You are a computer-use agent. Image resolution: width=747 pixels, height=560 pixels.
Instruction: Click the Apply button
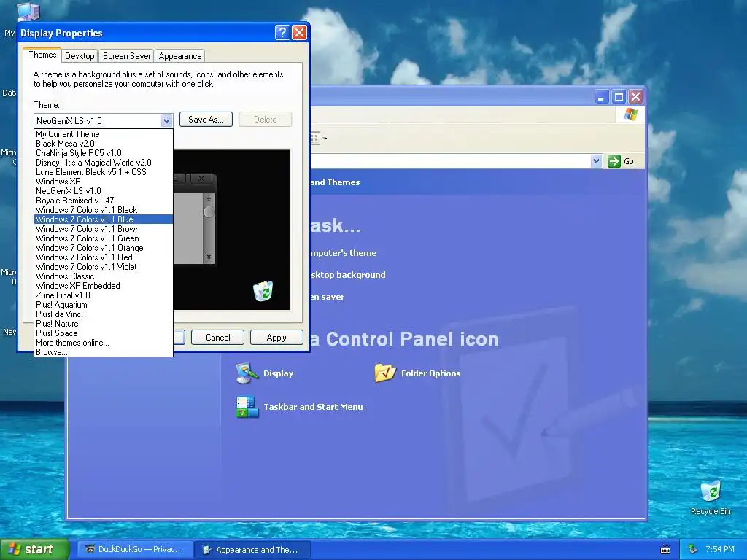pyautogui.click(x=276, y=337)
